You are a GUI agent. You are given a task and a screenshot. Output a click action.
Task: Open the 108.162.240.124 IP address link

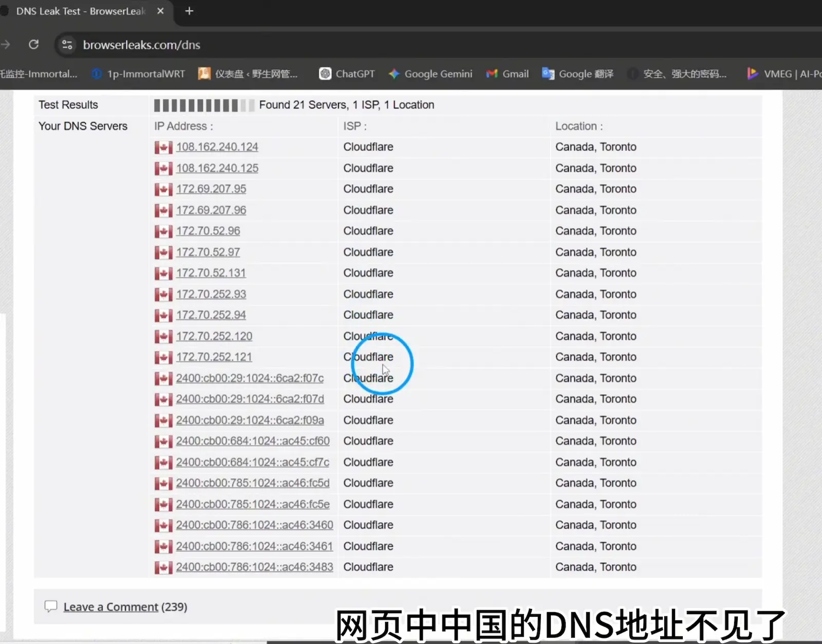(x=217, y=146)
